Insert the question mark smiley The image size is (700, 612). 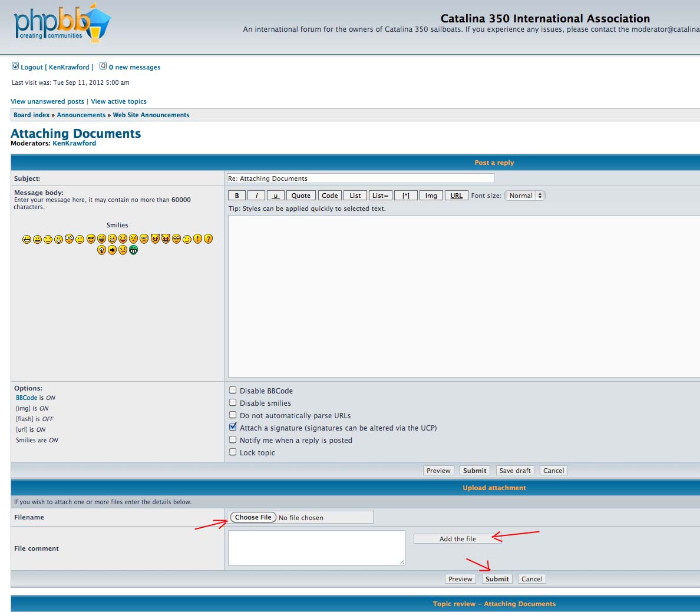[208, 239]
